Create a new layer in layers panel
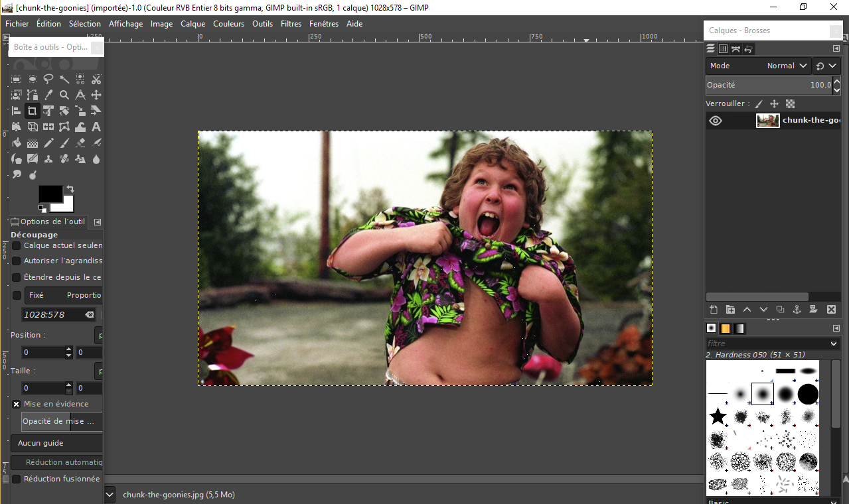 pos(714,310)
